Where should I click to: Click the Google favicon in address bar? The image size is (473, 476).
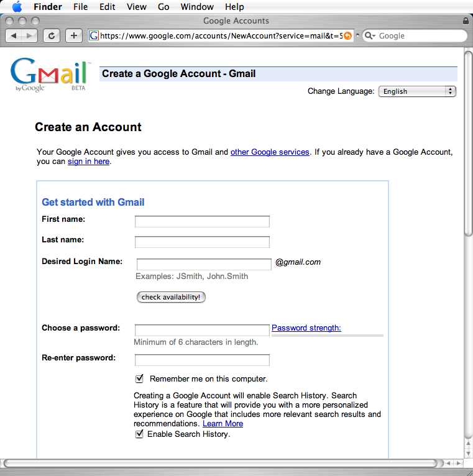(94, 36)
